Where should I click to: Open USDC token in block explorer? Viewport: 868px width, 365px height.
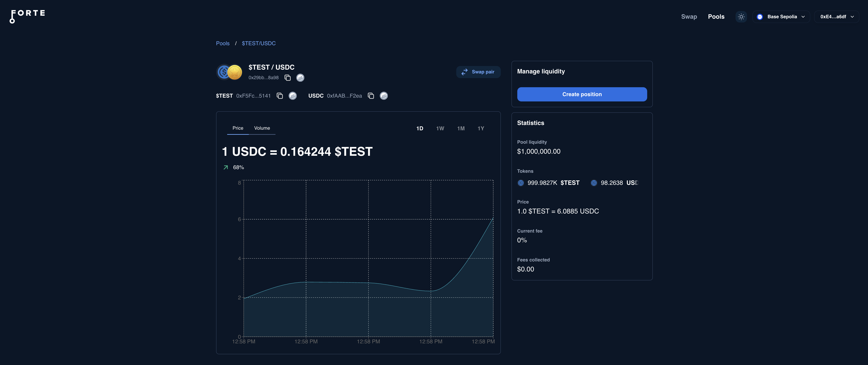pos(384,96)
